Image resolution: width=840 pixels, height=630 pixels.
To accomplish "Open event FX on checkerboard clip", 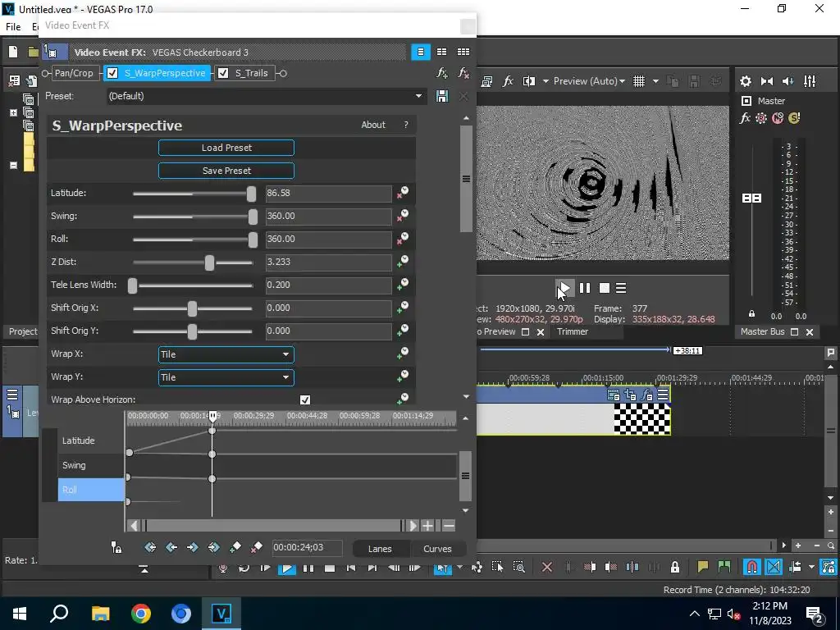I will point(647,395).
